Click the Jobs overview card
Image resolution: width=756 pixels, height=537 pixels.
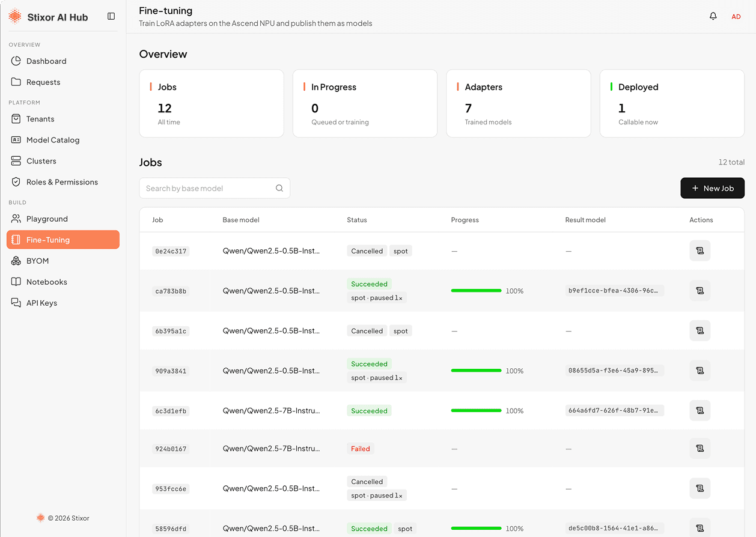point(212,103)
